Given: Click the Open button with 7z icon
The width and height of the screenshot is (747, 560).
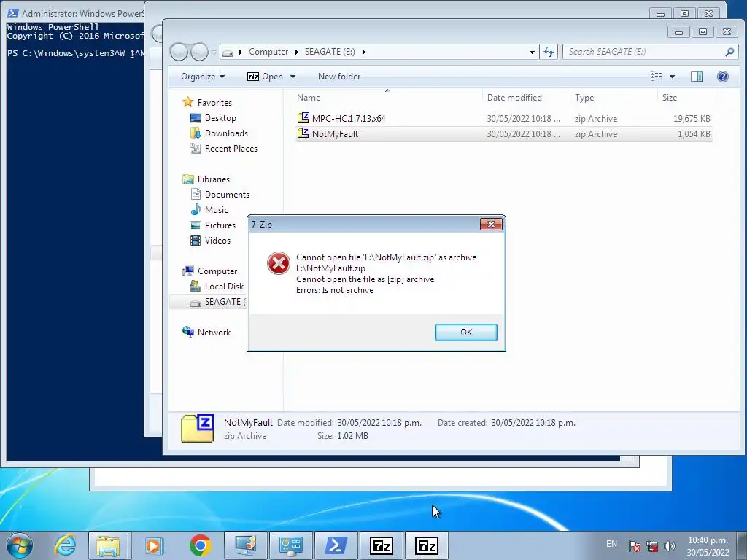Looking at the screenshot, I should 265,77.
